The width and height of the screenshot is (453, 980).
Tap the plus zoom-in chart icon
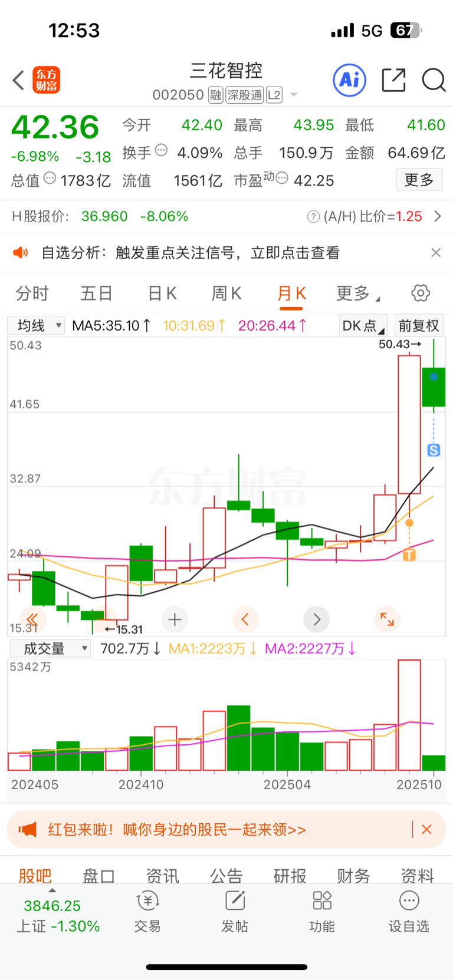(x=175, y=619)
